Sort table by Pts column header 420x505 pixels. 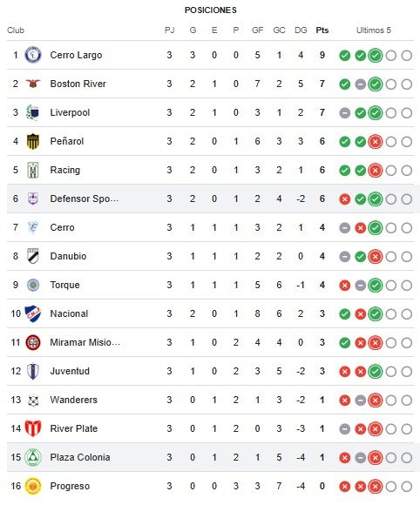pos(322,30)
